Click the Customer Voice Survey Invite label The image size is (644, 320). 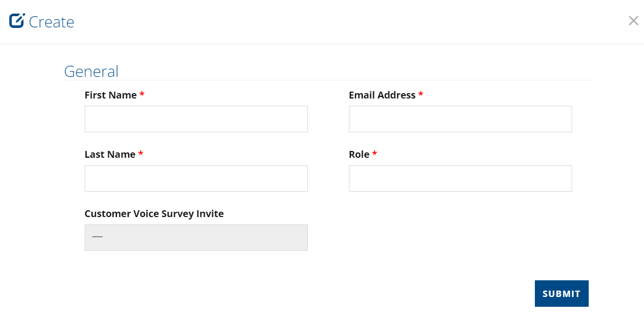click(x=154, y=214)
